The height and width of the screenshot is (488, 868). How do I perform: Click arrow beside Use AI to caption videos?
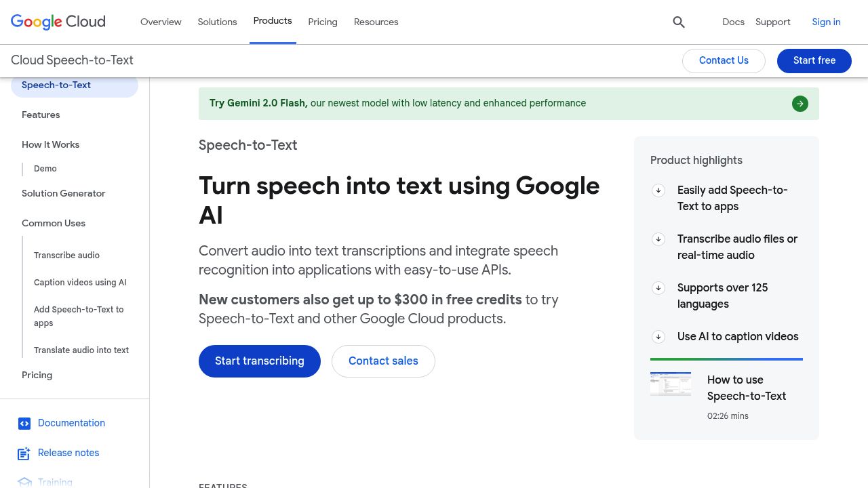(658, 337)
